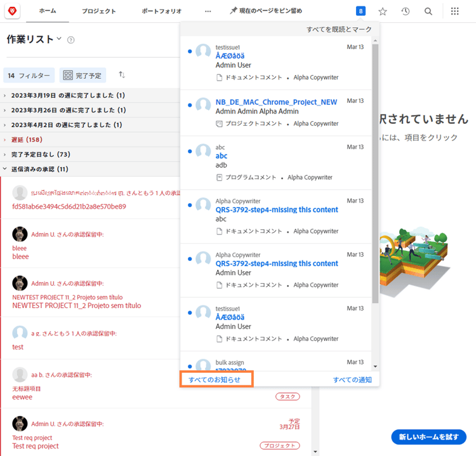Click blue unread dot on NB_DE_MAC_Chrome_Project_NEW notification

coord(190,105)
